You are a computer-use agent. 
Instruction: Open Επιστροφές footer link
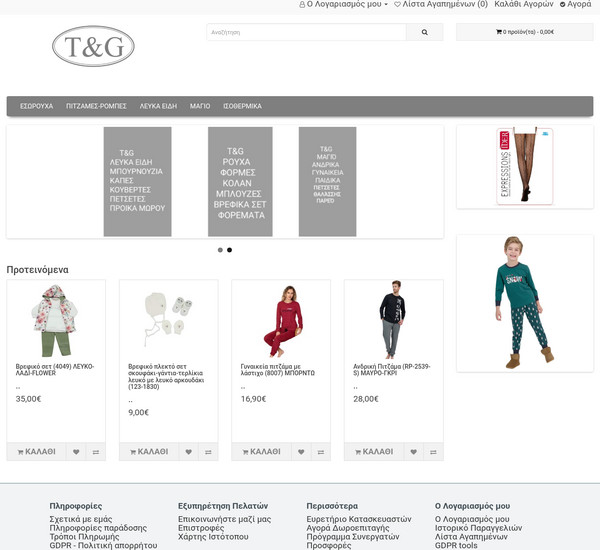pos(201,528)
